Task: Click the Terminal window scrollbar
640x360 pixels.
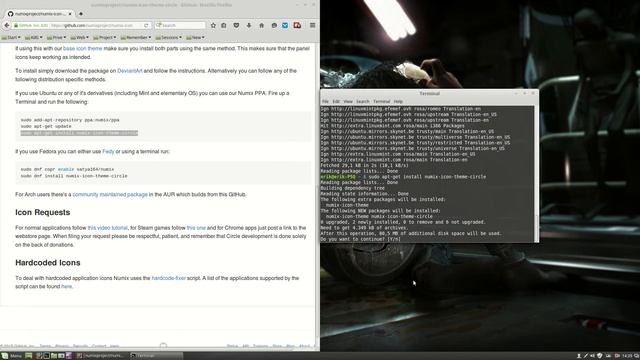Action: tap(536, 174)
